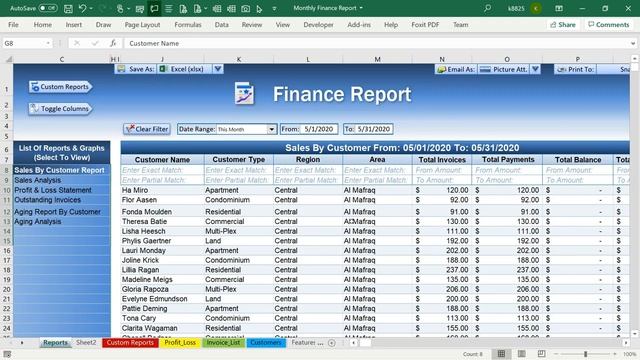The height and width of the screenshot is (360, 640).
Task: Click the center align lines icon in title bar
Action: 169,8
